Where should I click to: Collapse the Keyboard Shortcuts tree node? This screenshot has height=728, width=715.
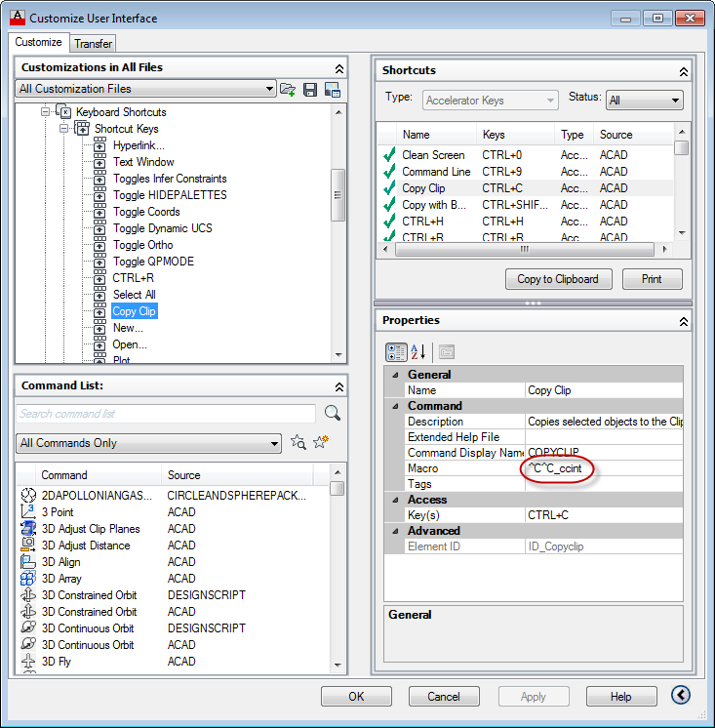tap(45, 112)
